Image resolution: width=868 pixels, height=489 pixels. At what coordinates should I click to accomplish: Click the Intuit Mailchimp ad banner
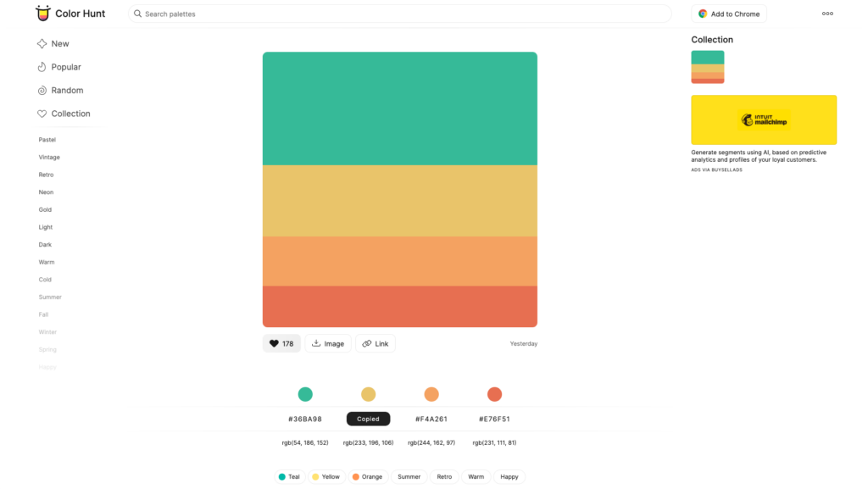pos(764,120)
